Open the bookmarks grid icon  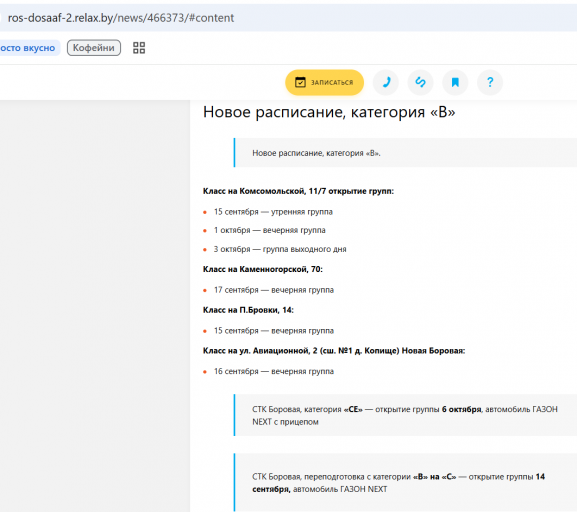[x=139, y=48]
